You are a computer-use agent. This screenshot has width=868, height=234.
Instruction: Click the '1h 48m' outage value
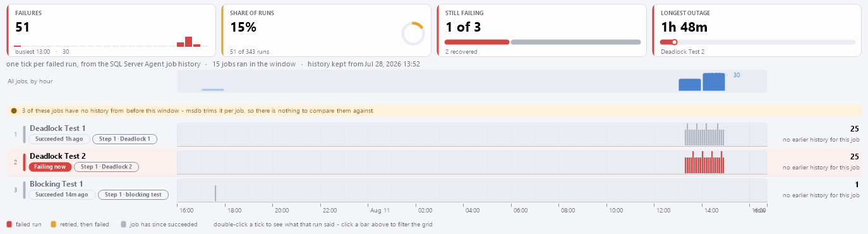click(684, 27)
